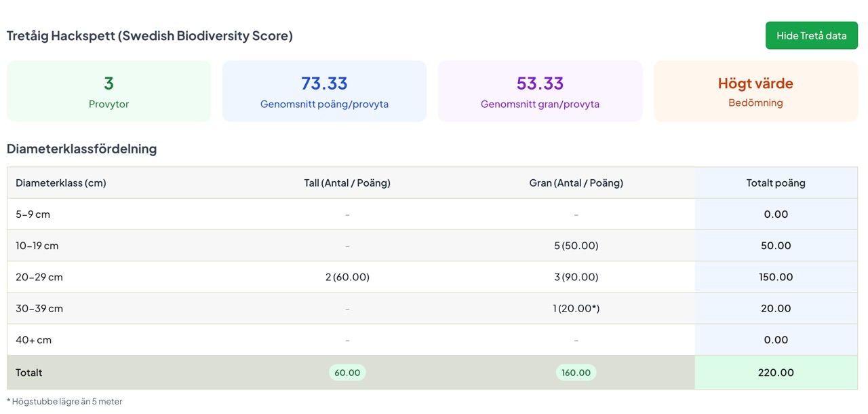Click the Totalt poäng column header
Viewport: 868px width, 414px height.
pos(776,183)
